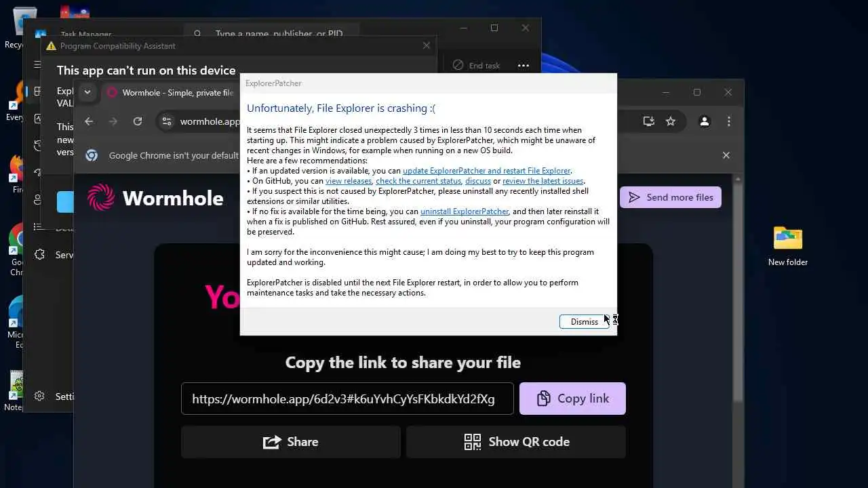The width and height of the screenshot is (868, 488).
Task: Open the review the latest issues link
Action: pos(543,181)
